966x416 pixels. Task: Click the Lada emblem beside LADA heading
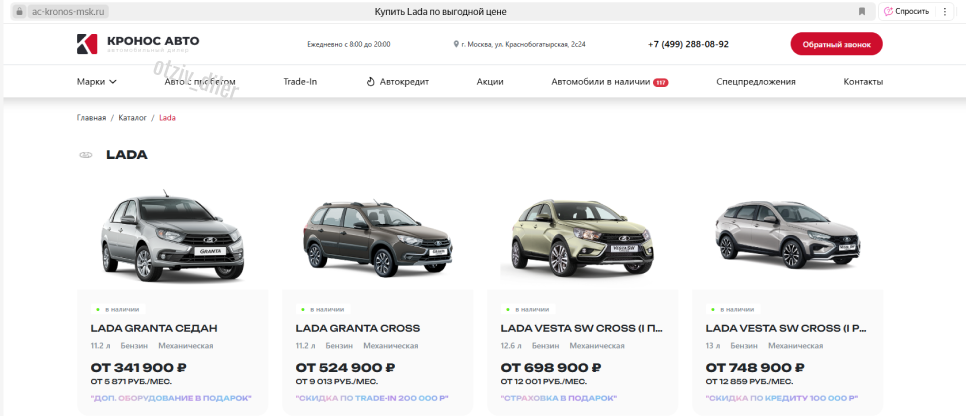86,155
